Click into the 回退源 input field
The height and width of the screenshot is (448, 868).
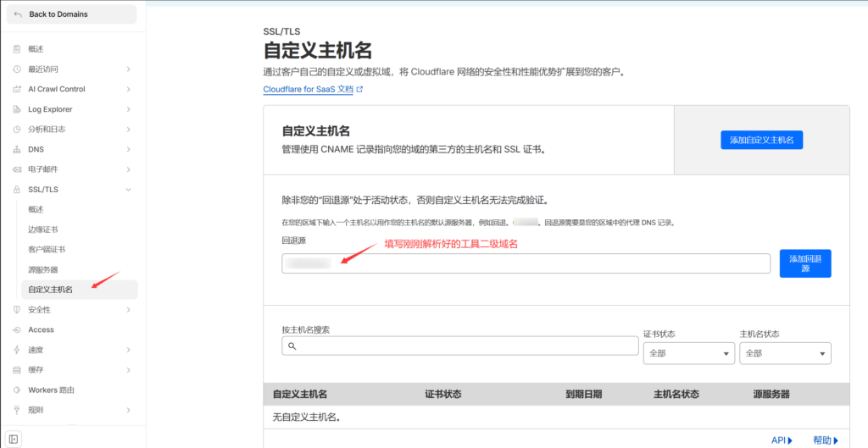(526, 263)
